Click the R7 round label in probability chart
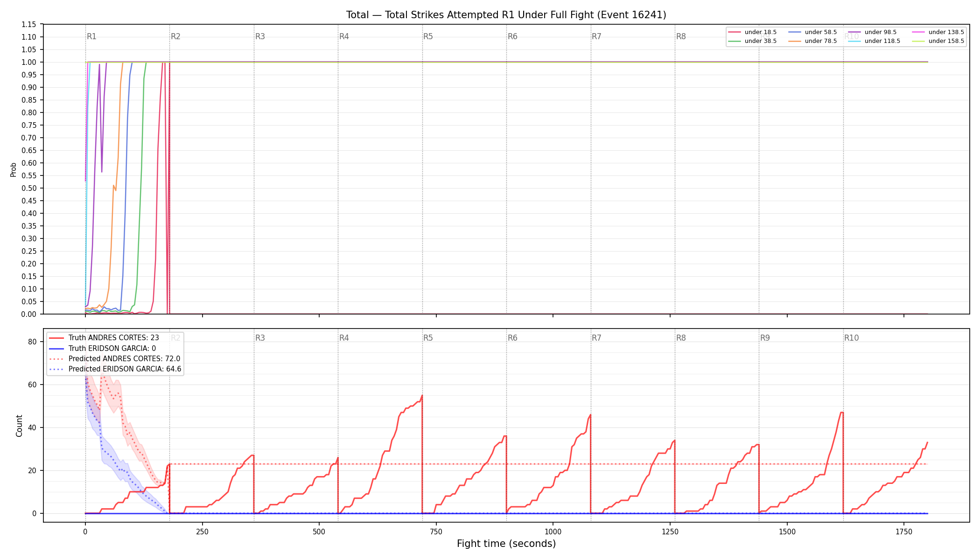 597,36
